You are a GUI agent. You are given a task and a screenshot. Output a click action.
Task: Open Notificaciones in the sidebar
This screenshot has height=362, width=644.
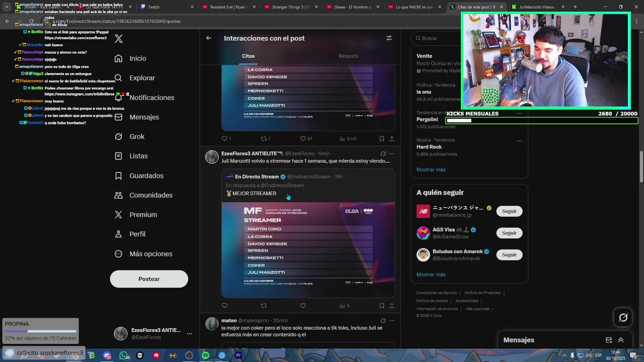[x=144, y=98]
